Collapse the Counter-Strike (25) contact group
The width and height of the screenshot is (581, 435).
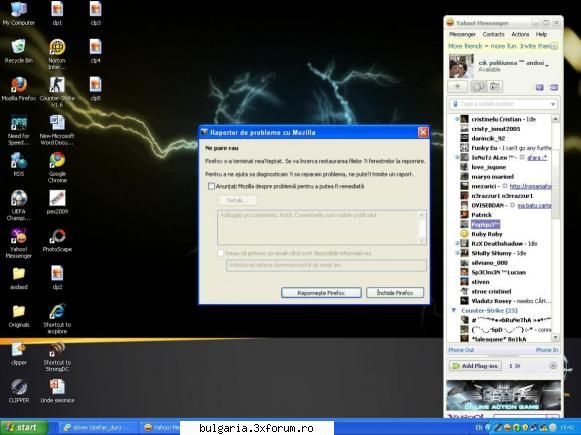pos(454,310)
